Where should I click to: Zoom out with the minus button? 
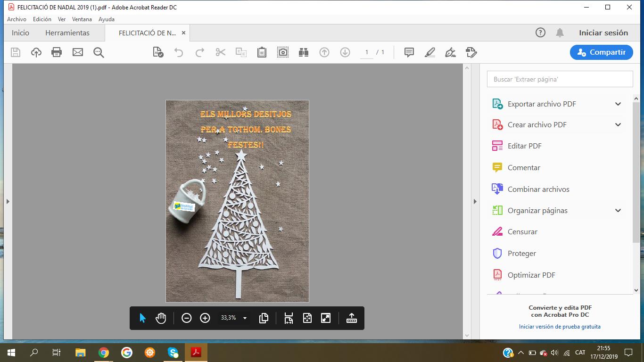187,318
